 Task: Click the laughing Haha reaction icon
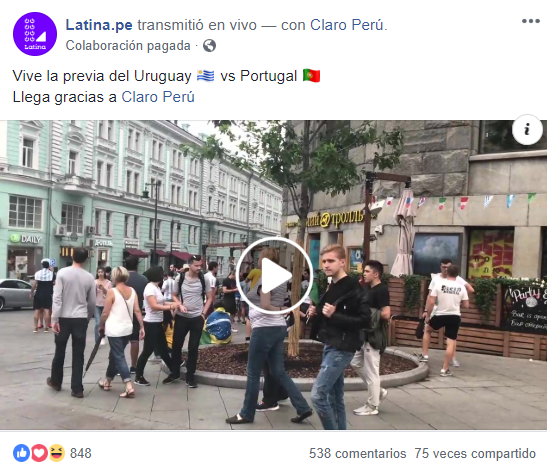tap(57, 453)
